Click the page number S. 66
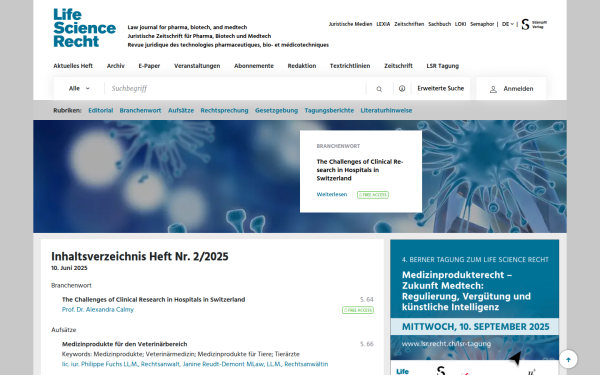The height and width of the screenshot is (375, 600). [367, 344]
